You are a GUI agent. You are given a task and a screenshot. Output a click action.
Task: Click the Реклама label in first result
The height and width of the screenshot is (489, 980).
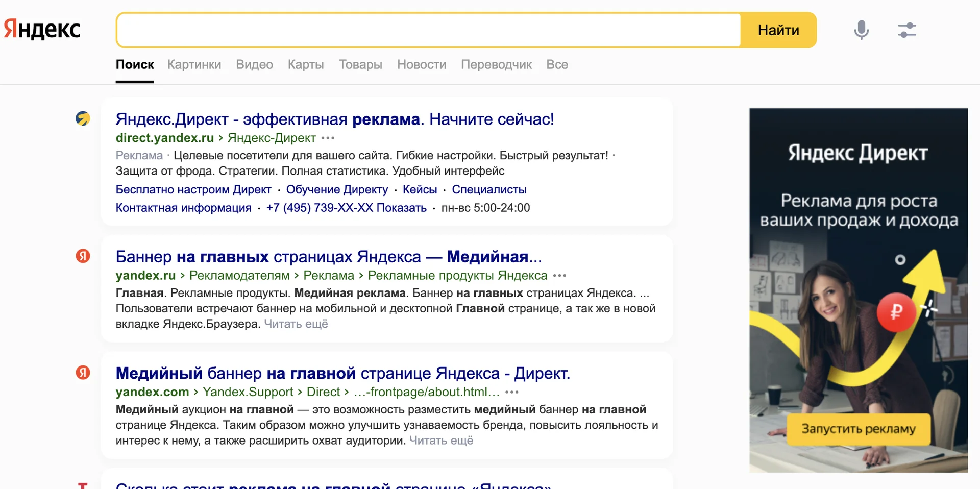point(139,155)
